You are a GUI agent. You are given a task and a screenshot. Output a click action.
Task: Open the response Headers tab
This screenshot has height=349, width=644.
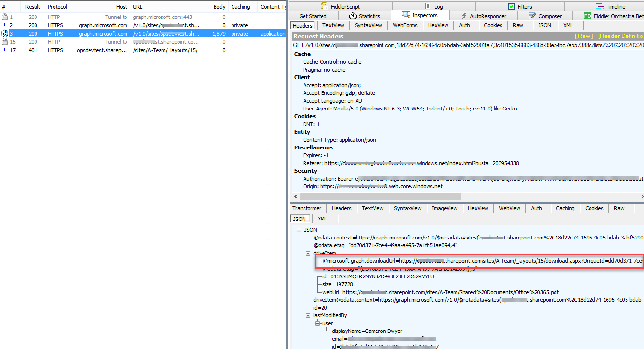[x=341, y=208]
